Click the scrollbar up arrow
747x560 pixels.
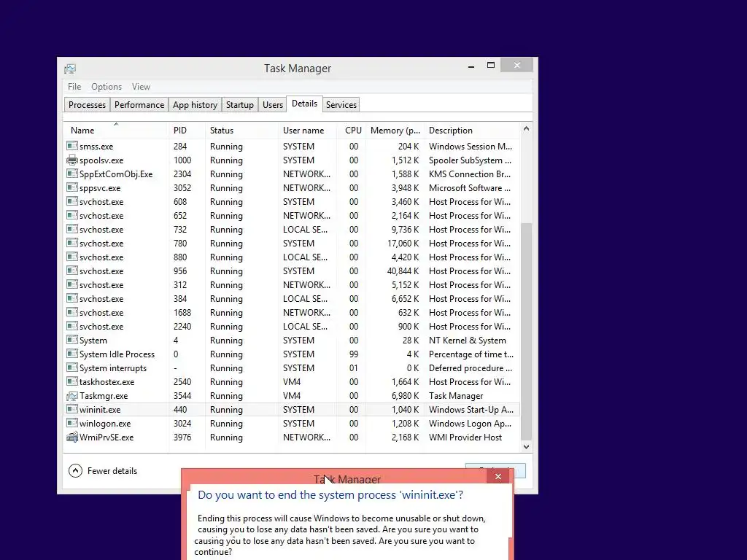click(526, 128)
